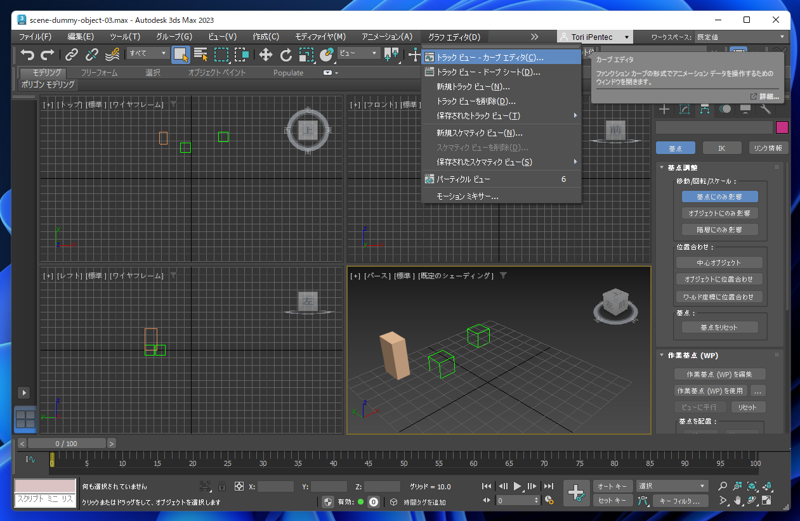Activate the Select Object tool
Image resolution: width=800 pixels, height=521 pixels.
181,54
